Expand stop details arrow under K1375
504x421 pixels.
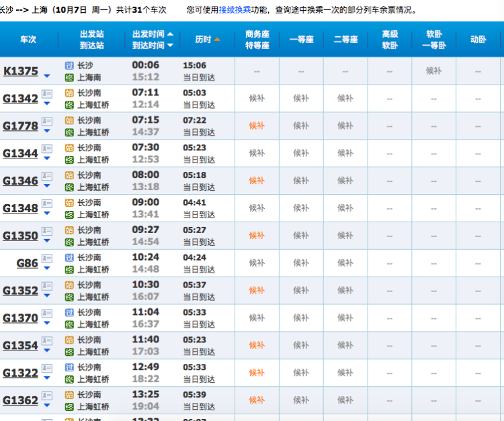tap(46, 76)
